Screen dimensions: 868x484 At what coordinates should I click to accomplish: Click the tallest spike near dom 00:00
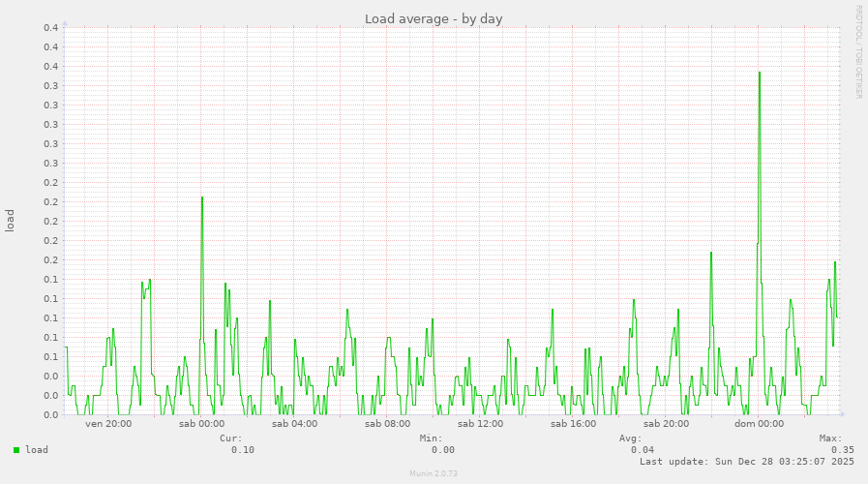click(760, 73)
